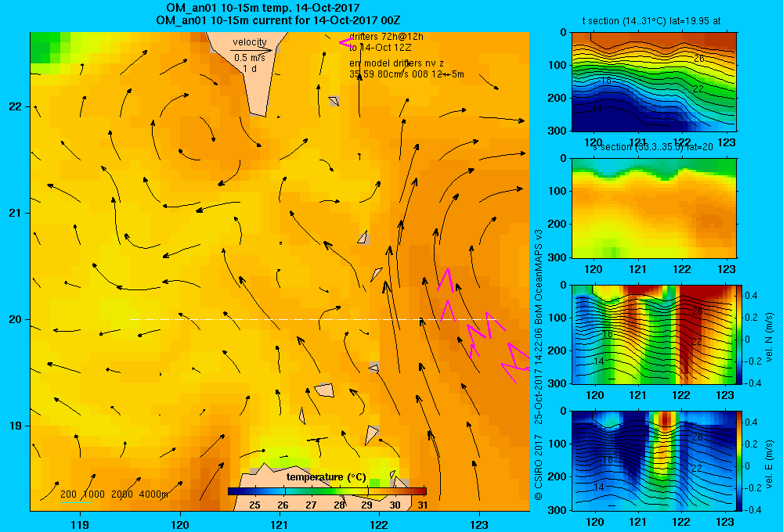Click the longitude label "123" under the main map
Screen dimensions: 783x532
(479, 524)
